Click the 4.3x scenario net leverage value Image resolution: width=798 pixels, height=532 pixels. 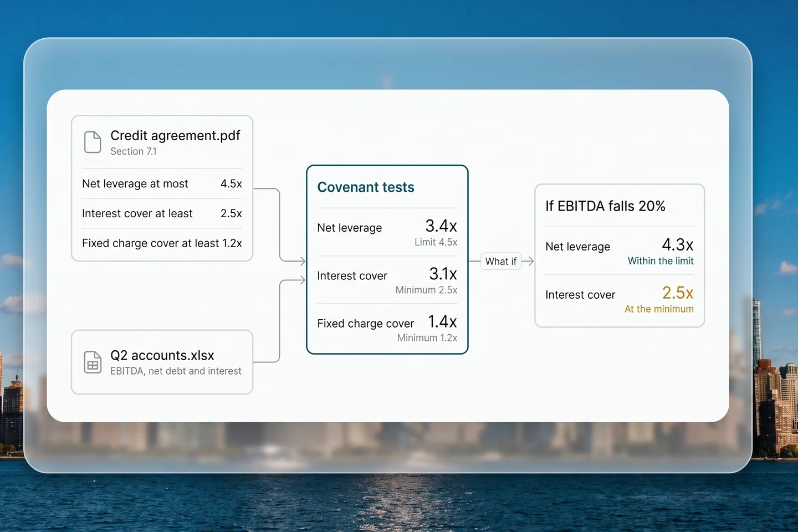[678, 244]
